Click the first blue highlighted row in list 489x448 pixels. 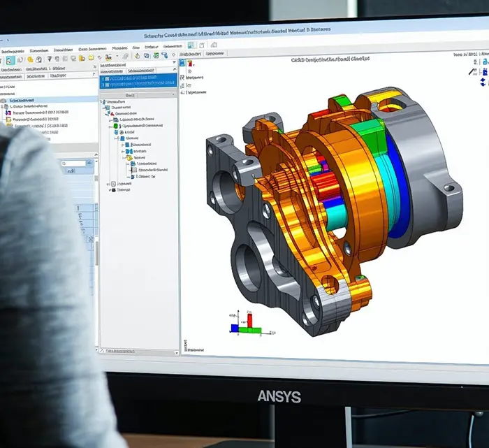[138, 78]
